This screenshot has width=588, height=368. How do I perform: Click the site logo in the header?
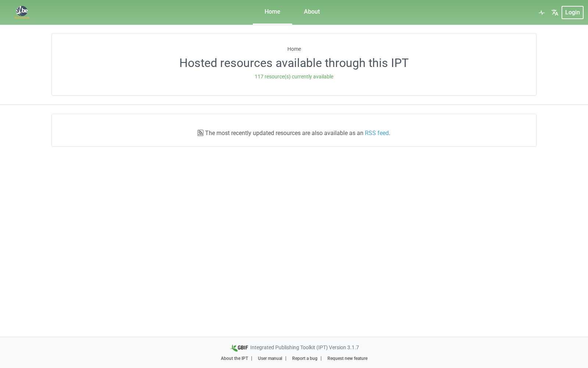click(22, 12)
